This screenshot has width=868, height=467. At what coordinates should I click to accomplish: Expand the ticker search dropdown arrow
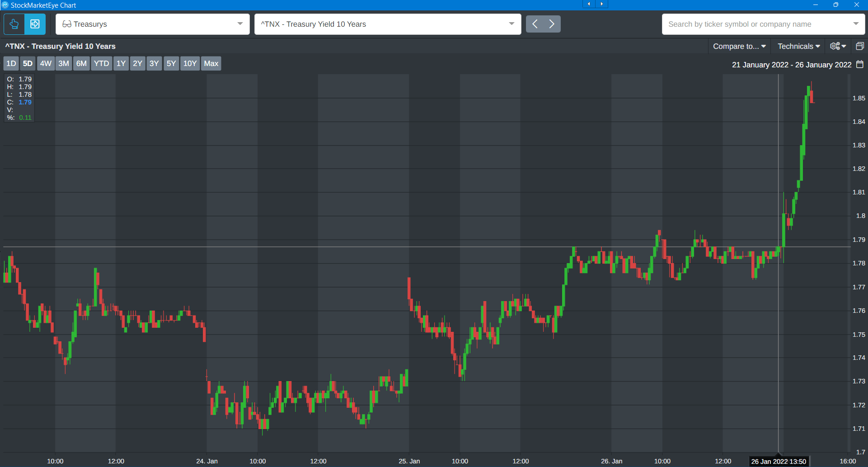(x=856, y=24)
